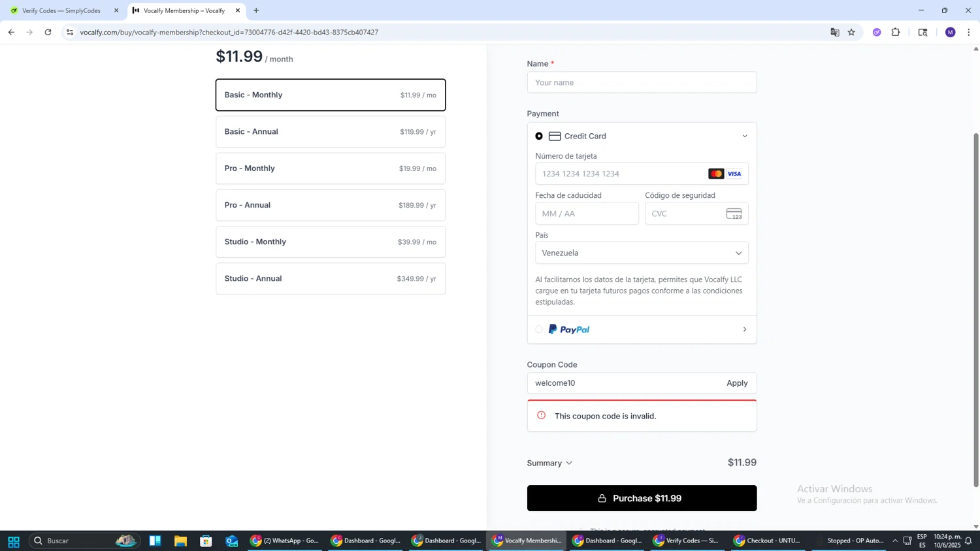Open File Explorer from the taskbar
The width and height of the screenshot is (980, 551).
[180, 541]
